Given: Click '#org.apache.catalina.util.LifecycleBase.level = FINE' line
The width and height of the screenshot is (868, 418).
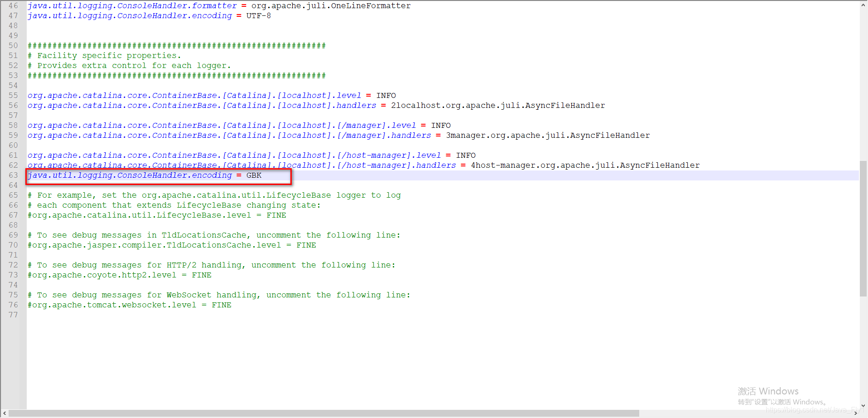Looking at the screenshot, I should coord(157,215).
